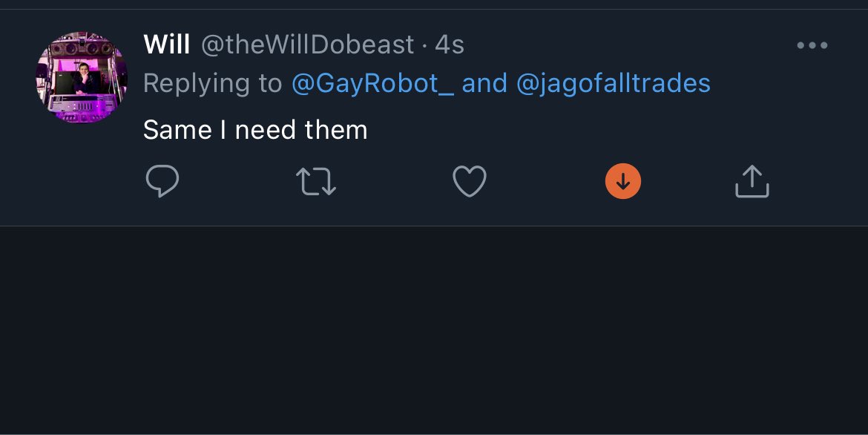Viewport: 868px width, 435px height.
Task: Click the reply speech bubble icon
Action: tap(162, 181)
